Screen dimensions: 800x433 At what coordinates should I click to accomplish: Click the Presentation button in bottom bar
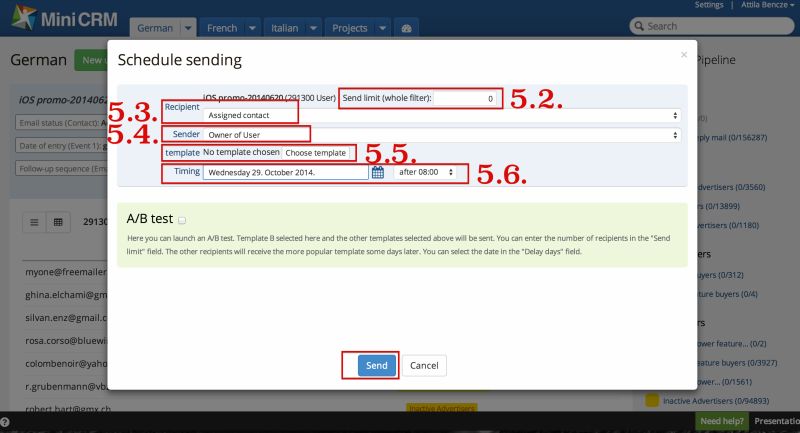(x=777, y=421)
